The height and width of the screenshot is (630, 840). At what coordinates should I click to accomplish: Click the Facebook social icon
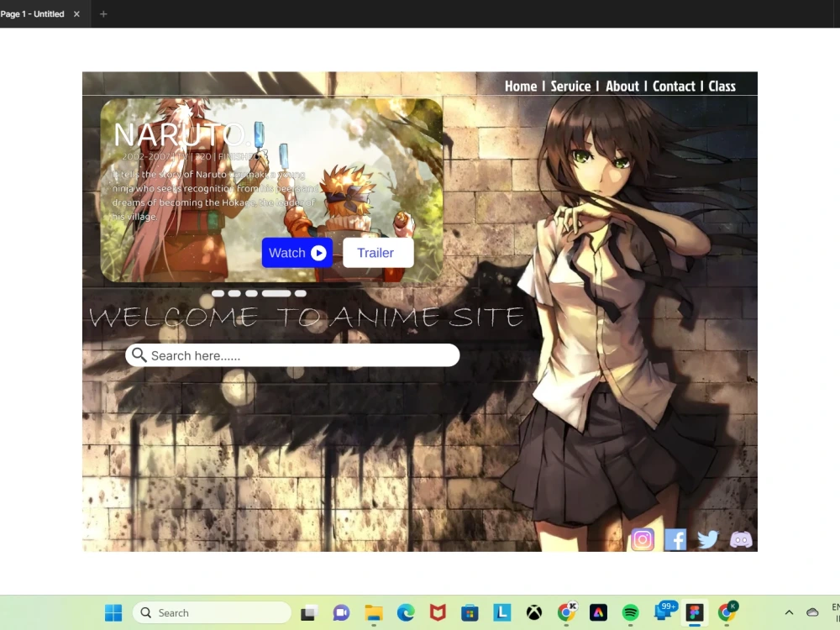[675, 539]
